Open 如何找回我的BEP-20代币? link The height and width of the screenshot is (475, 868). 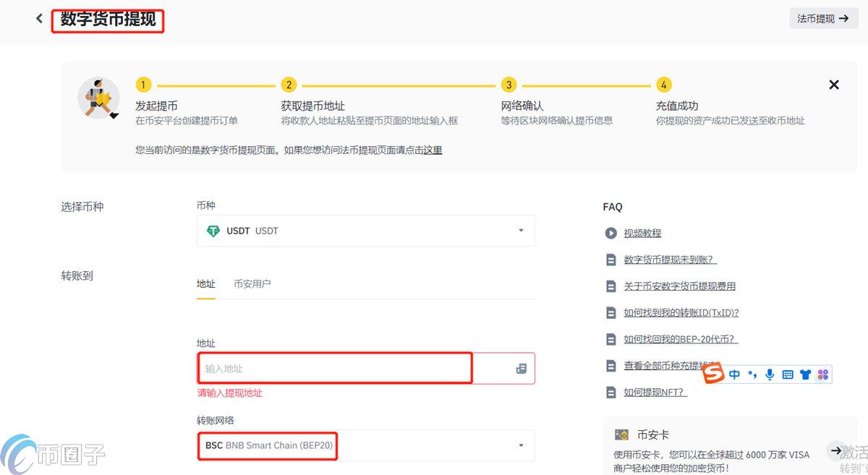[x=680, y=339]
